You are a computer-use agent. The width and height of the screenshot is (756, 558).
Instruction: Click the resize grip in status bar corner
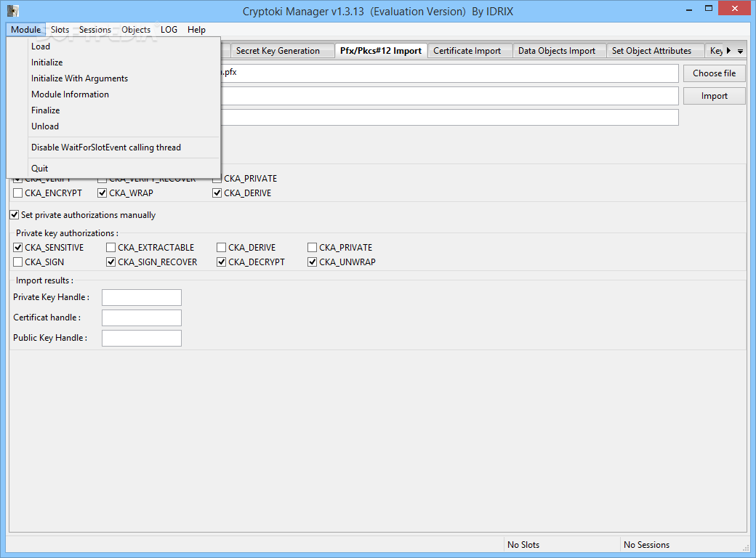click(745, 548)
